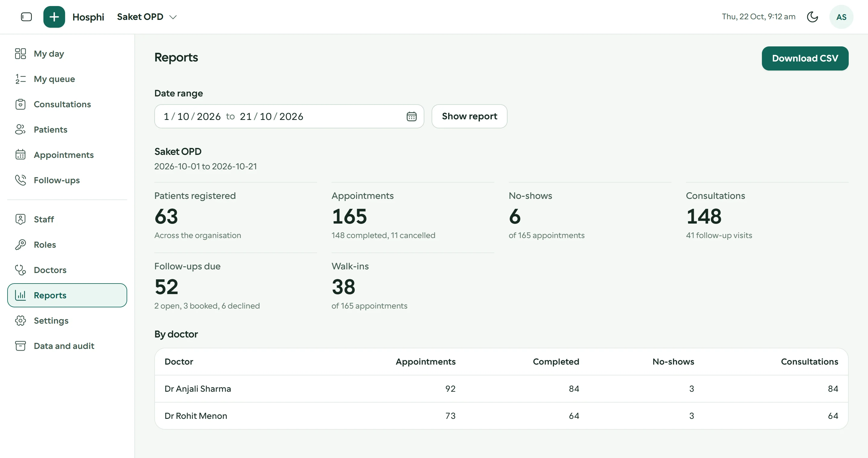Click the Completed column header
The height and width of the screenshot is (458, 868).
click(x=556, y=362)
